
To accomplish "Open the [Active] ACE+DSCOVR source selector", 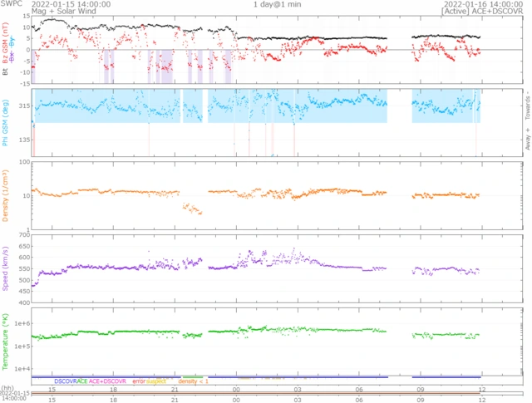I will [485, 12].
